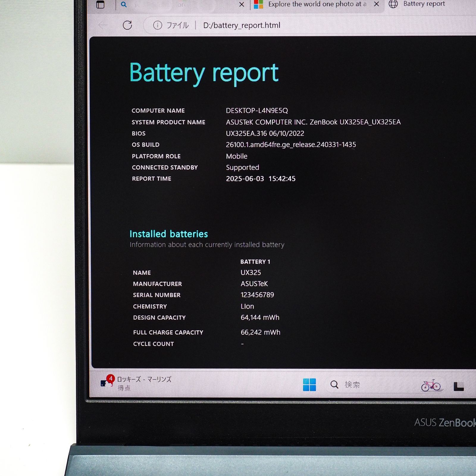Image resolution: width=476 pixels, height=476 pixels.
Task: Click the Supported connected standby value
Action: 242,167
